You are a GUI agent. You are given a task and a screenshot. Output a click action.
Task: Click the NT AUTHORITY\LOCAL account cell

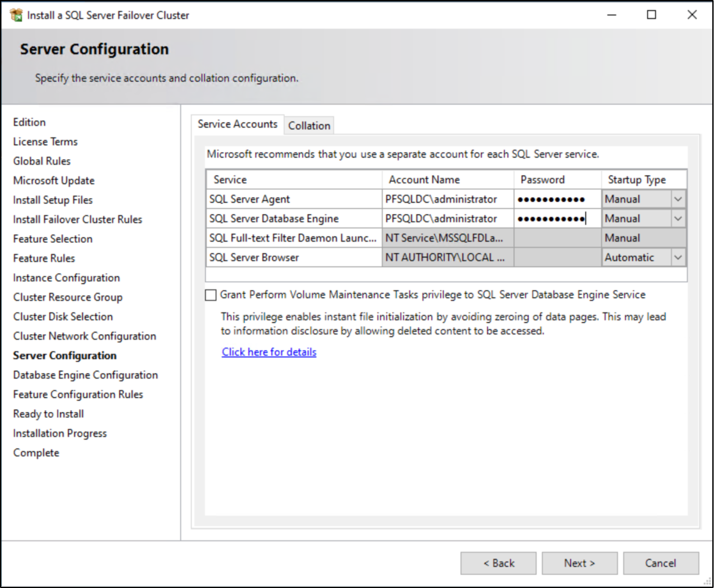448,257
